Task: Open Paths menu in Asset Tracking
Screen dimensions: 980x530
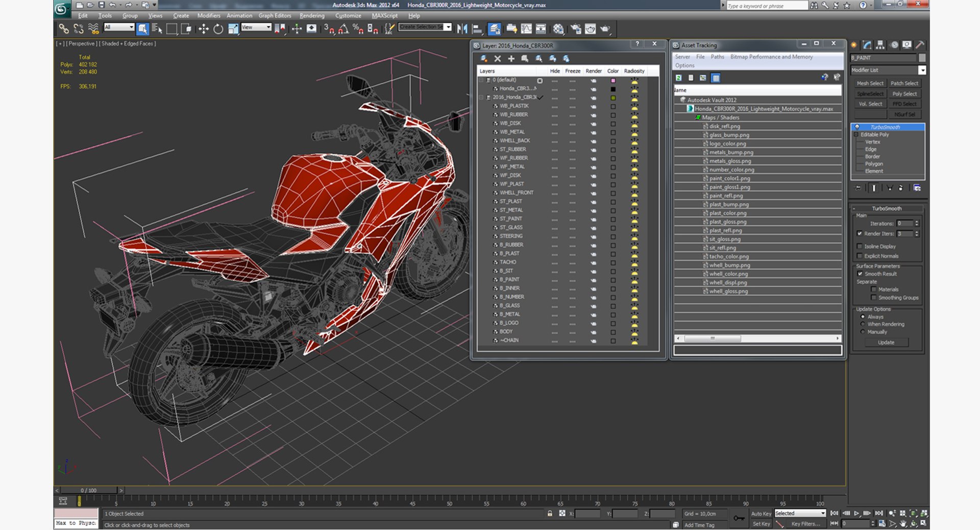Action: point(717,57)
